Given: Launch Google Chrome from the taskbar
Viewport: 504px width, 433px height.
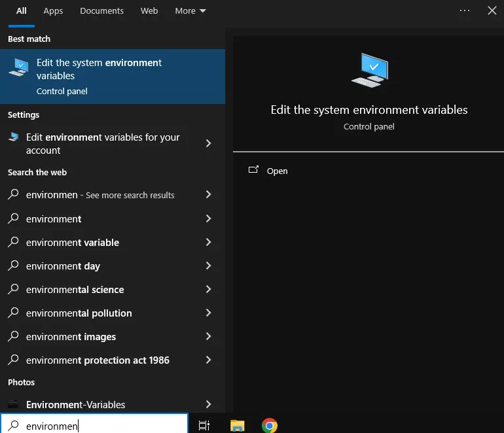Looking at the screenshot, I should click(270, 426).
